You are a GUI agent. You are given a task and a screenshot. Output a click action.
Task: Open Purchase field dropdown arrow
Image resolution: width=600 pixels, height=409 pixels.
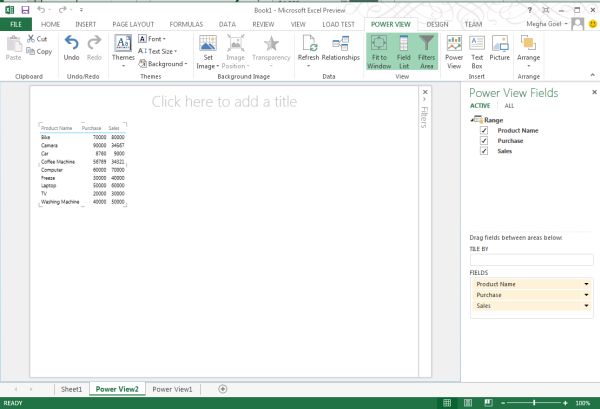point(586,295)
